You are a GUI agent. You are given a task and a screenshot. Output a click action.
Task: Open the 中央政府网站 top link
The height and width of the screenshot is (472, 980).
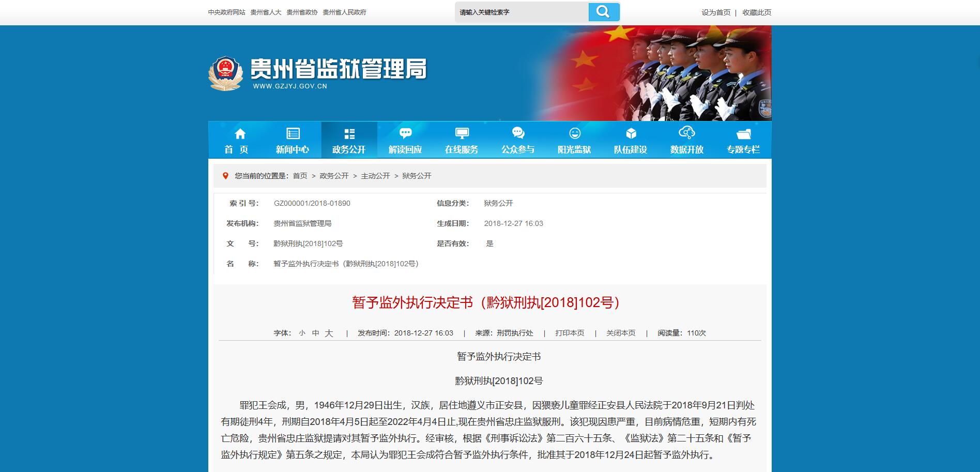pos(226,12)
